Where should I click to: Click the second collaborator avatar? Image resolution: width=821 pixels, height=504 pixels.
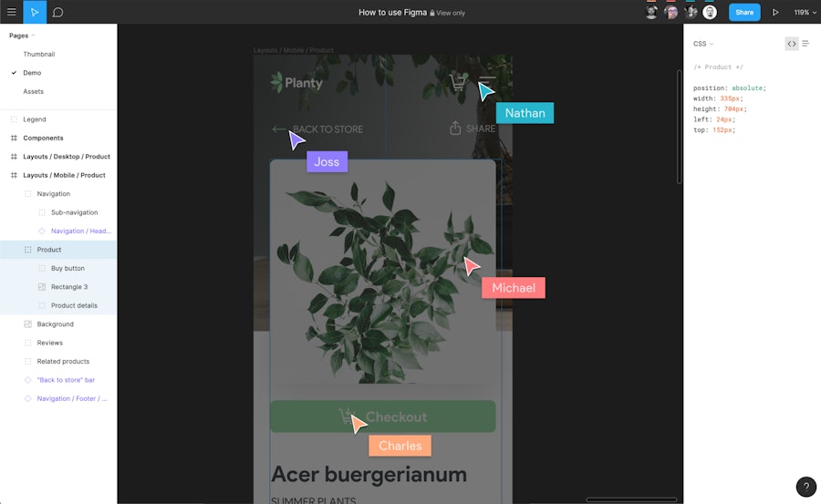670,12
